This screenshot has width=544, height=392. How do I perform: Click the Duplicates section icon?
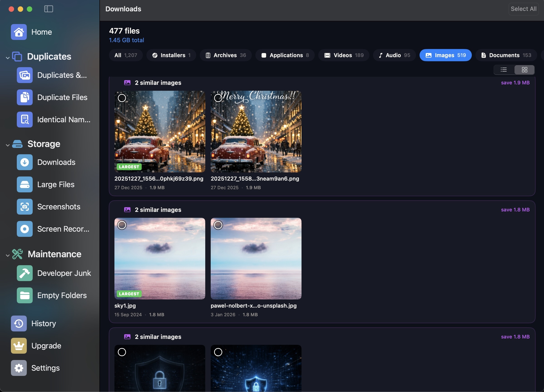17,56
